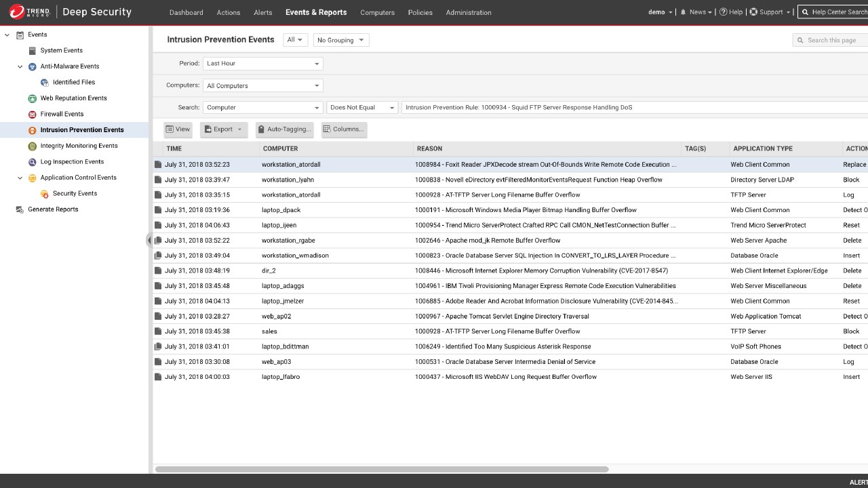Open the Computers tab
The height and width of the screenshot is (488, 868).
pyautogui.click(x=378, y=12)
